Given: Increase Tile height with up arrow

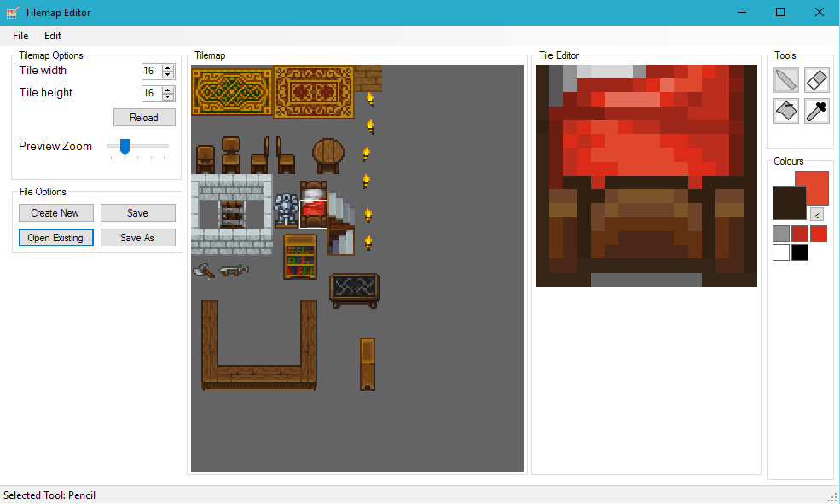Looking at the screenshot, I should click(x=168, y=90).
